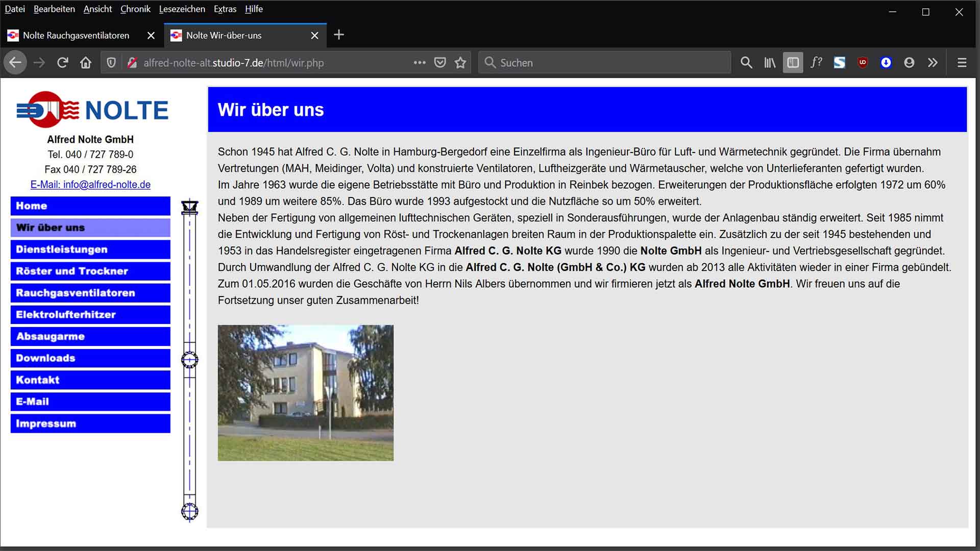The height and width of the screenshot is (551, 980).
Task: Expand more toolbar tools chevron
Action: (x=933, y=63)
